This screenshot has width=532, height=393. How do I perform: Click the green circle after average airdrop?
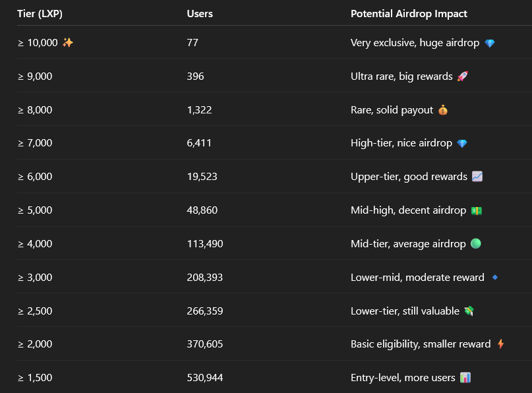[x=476, y=243]
